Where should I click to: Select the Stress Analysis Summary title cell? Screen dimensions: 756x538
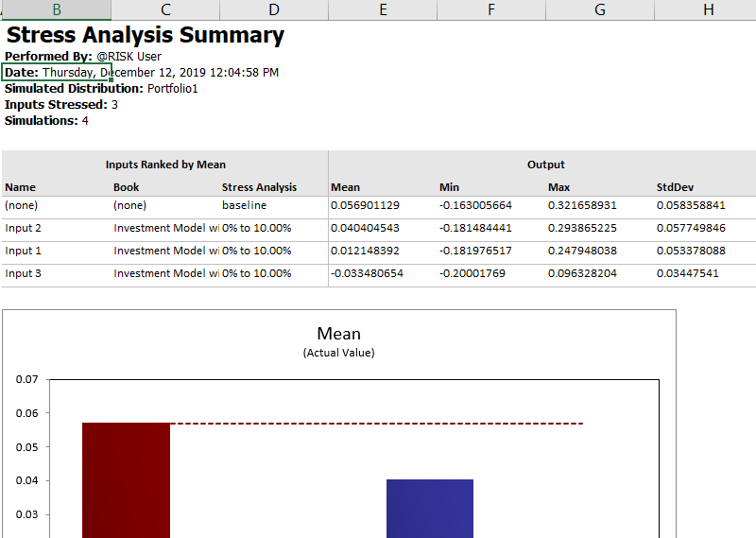146,36
